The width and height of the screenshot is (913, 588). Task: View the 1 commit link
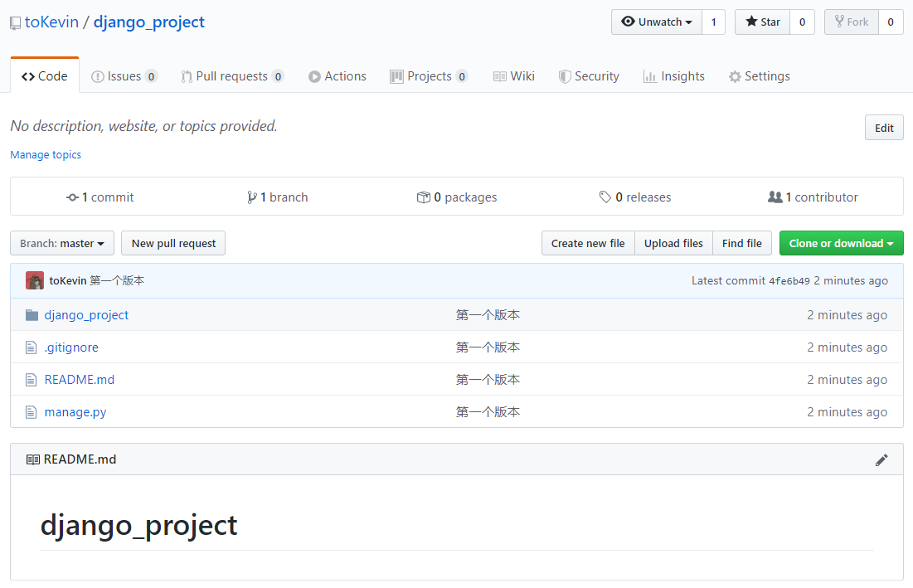pyautogui.click(x=100, y=197)
